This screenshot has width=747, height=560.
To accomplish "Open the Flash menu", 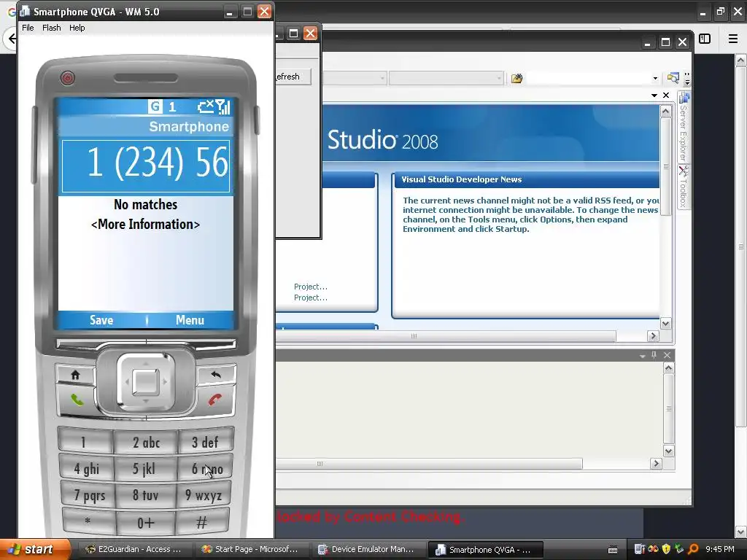I will (x=52, y=28).
